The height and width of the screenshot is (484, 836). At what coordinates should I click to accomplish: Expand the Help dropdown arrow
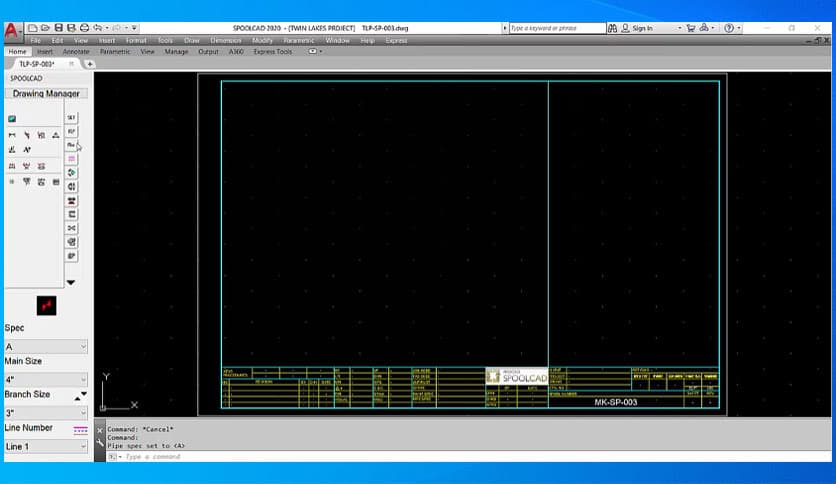coord(739,28)
